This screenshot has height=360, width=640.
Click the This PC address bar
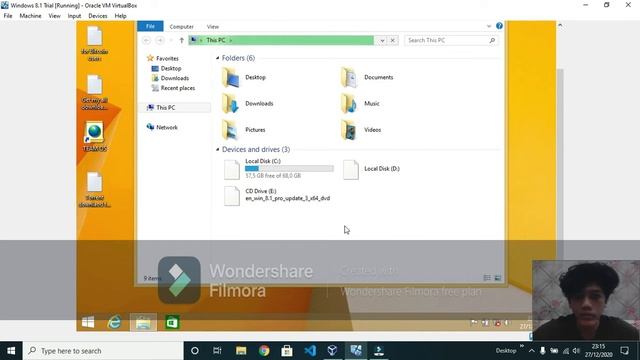point(281,40)
